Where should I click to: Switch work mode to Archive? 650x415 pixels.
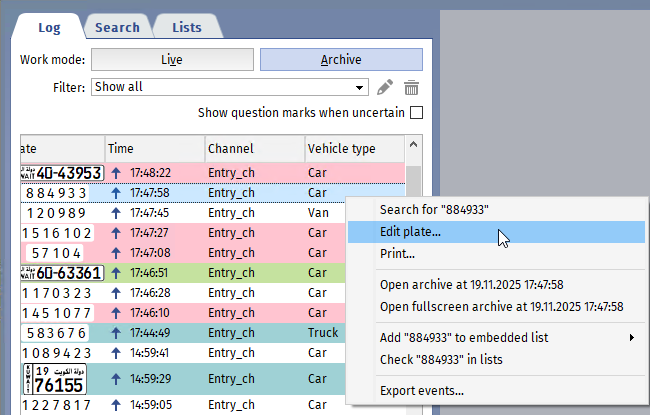click(x=341, y=60)
